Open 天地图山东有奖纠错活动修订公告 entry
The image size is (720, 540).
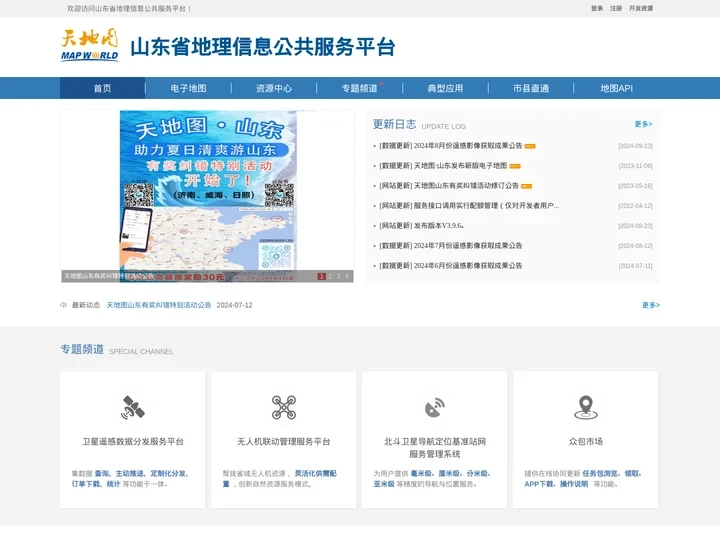(x=449, y=186)
